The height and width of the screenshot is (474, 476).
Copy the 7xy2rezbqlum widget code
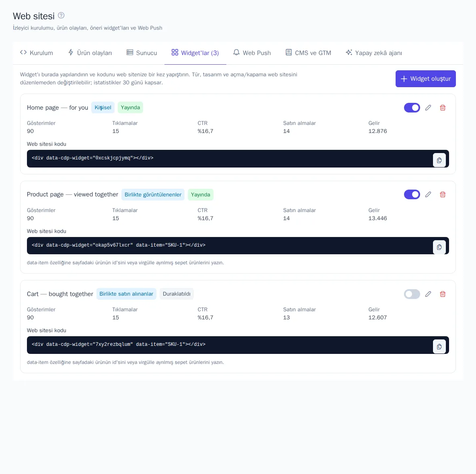(x=439, y=347)
